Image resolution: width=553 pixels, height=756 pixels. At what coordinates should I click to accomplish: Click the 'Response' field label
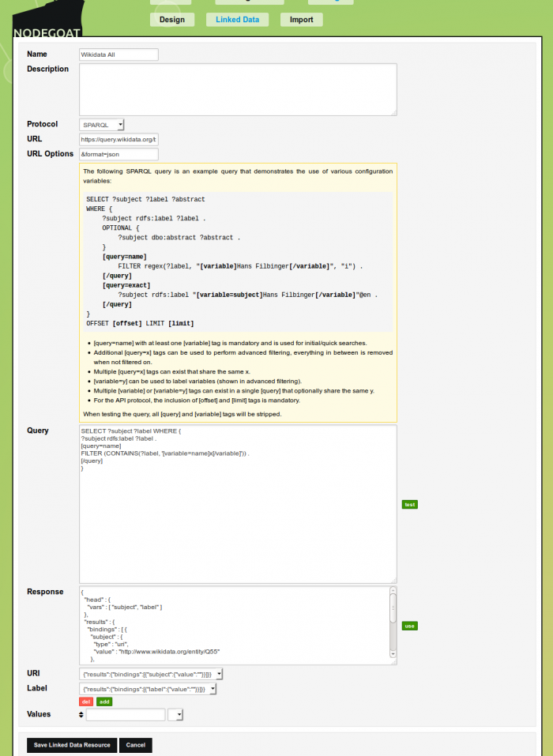45,592
